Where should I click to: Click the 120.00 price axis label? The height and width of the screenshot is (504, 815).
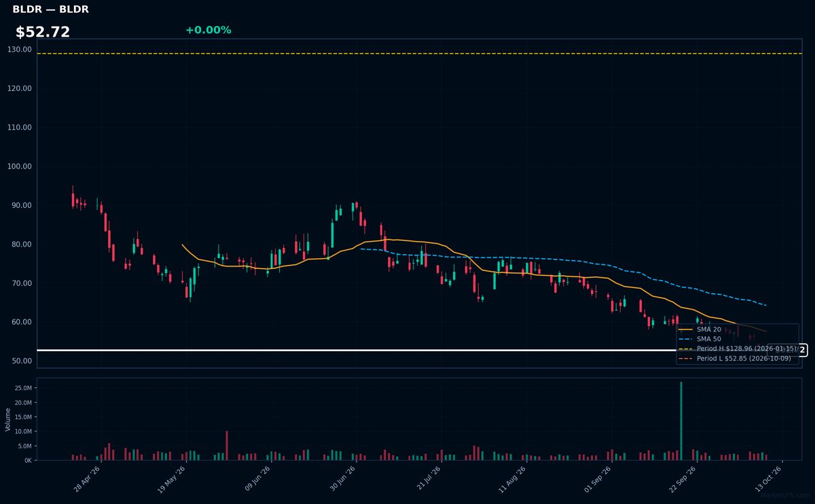click(x=20, y=88)
